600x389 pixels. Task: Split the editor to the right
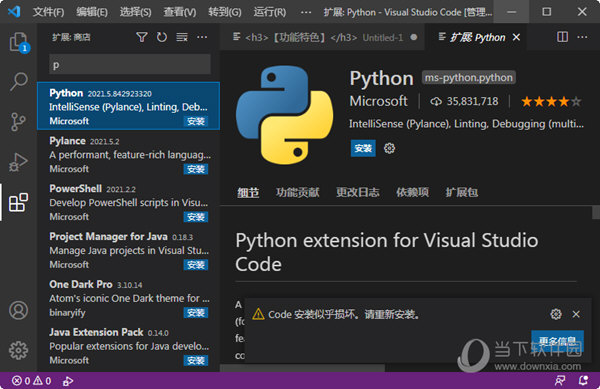562,37
